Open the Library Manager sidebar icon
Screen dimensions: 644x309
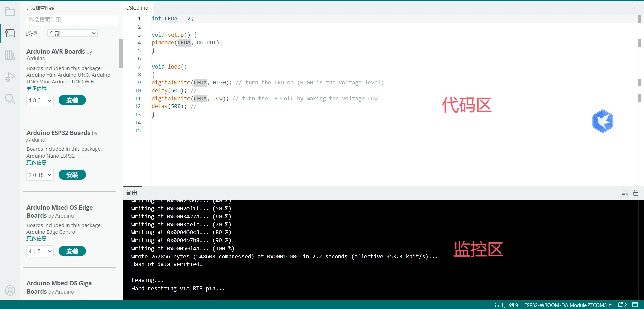pos(10,55)
